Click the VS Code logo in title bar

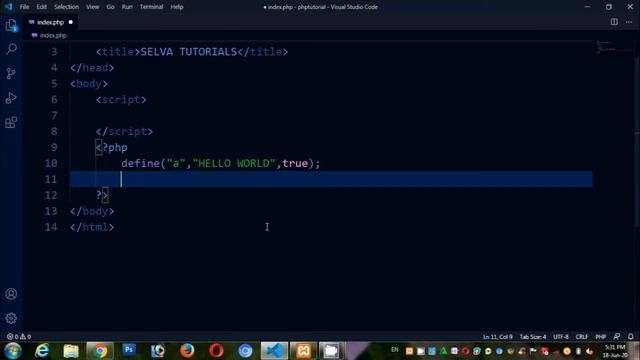click(x=8, y=7)
